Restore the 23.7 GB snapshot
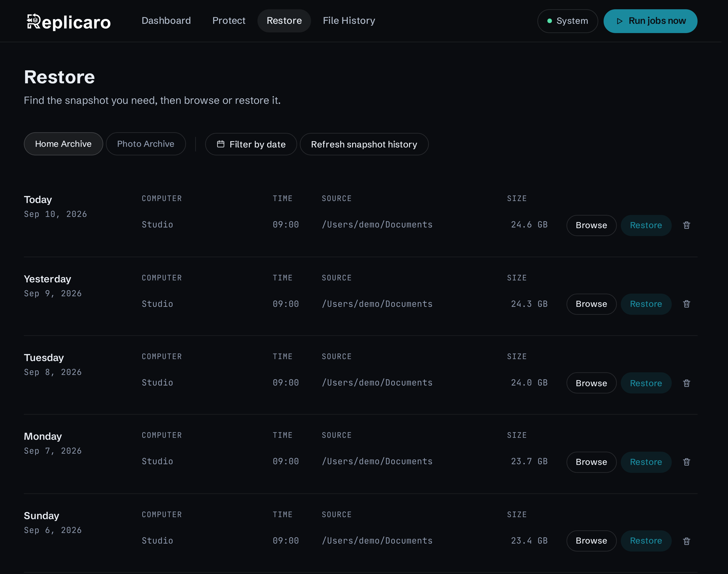Screen dimensions: 728x574 [x=646, y=462]
